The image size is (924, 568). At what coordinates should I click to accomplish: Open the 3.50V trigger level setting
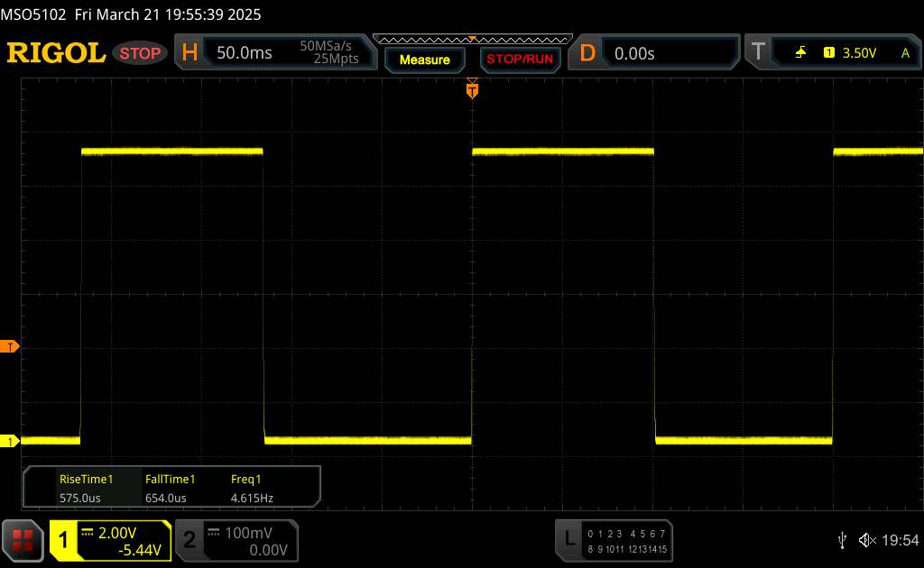point(858,53)
